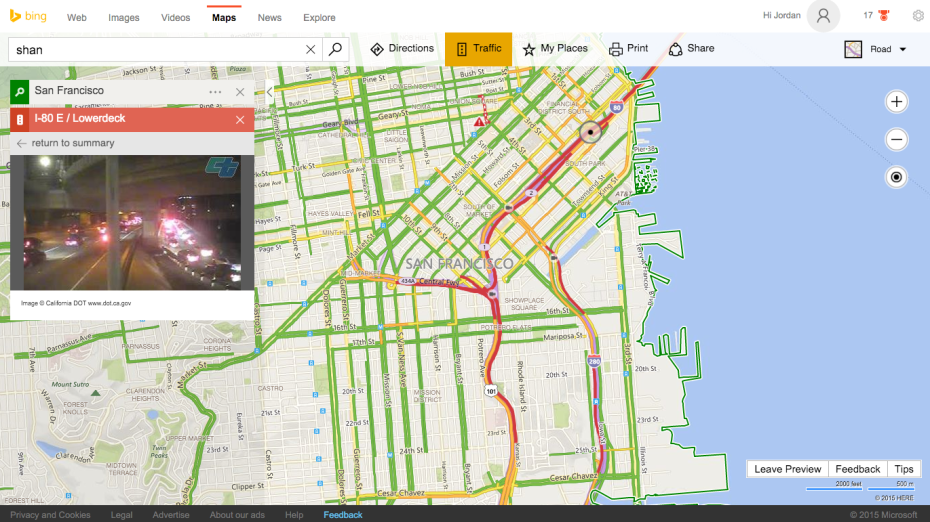Click the traffic camera image
Image resolution: width=930 pixels, height=522 pixels.
coord(131,223)
